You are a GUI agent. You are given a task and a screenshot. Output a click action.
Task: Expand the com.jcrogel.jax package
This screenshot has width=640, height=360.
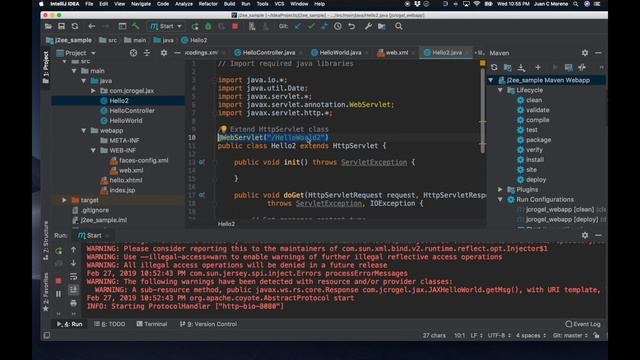click(x=93, y=91)
